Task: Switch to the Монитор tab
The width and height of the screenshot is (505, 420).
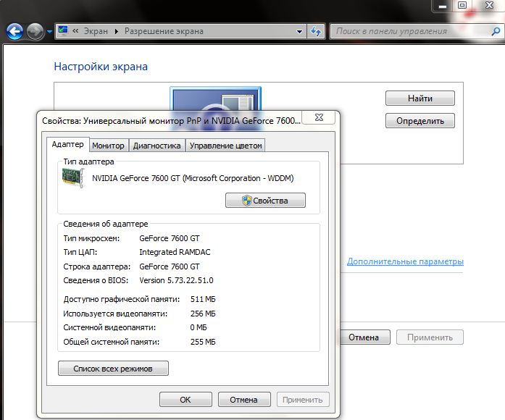Action: [x=108, y=146]
